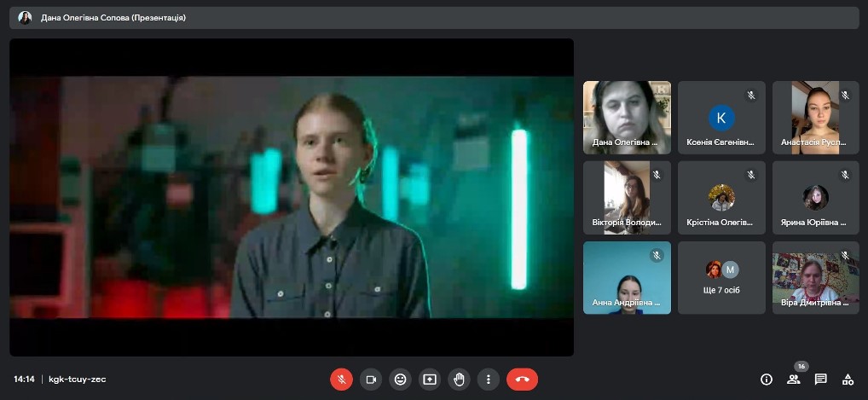Leave the call with the red button
Image resolution: width=868 pixels, height=400 pixels.
pos(522,380)
